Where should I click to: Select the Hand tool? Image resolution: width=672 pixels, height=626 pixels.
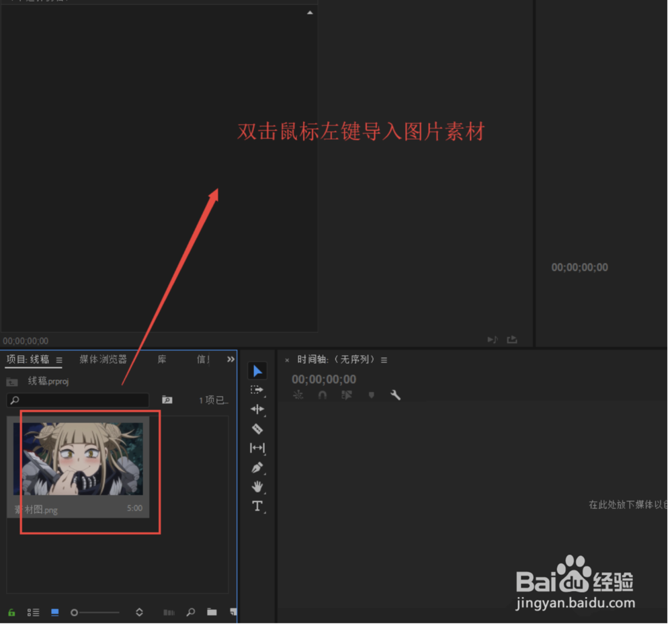point(257,487)
